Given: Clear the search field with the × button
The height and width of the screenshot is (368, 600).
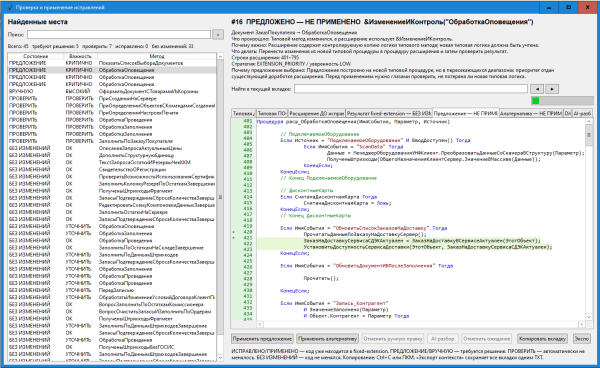Looking at the screenshot, I should (218, 35).
